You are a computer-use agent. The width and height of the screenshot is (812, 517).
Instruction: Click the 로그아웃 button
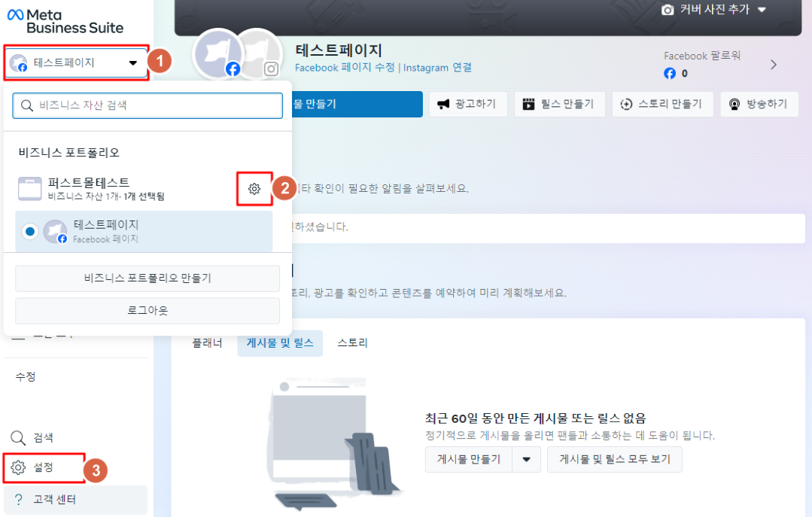(147, 310)
